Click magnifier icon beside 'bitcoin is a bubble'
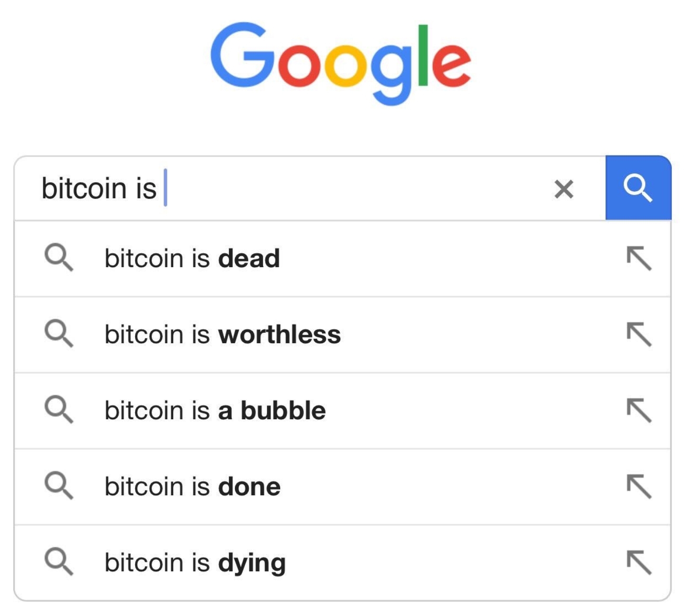This screenshot has width=685, height=616. pos(59,410)
